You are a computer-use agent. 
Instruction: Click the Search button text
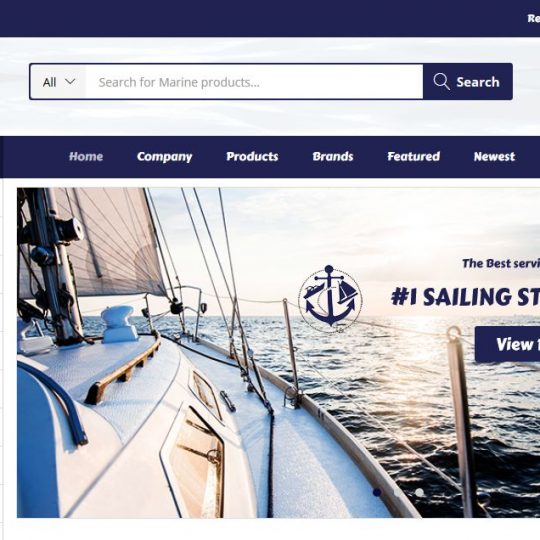click(x=478, y=82)
